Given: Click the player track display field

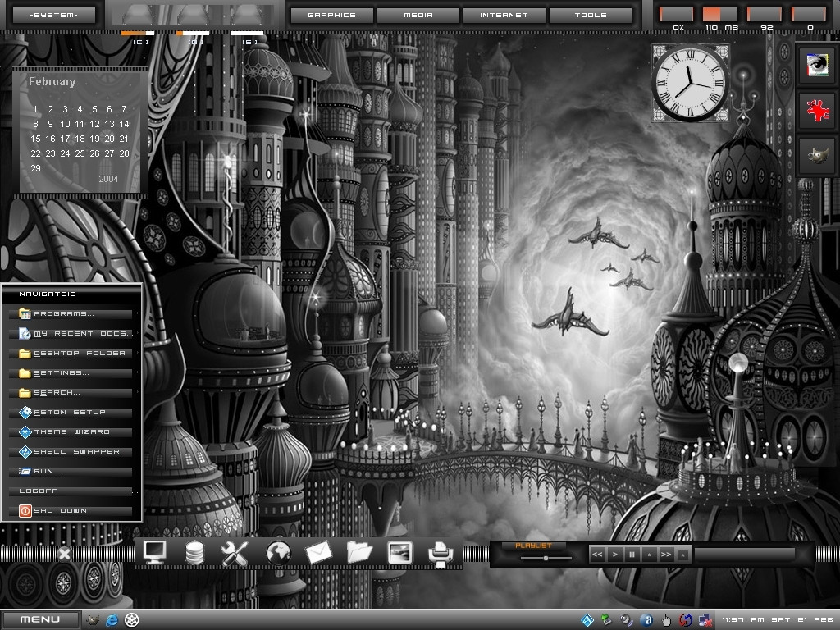Looking at the screenshot, I should click(x=745, y=555).
